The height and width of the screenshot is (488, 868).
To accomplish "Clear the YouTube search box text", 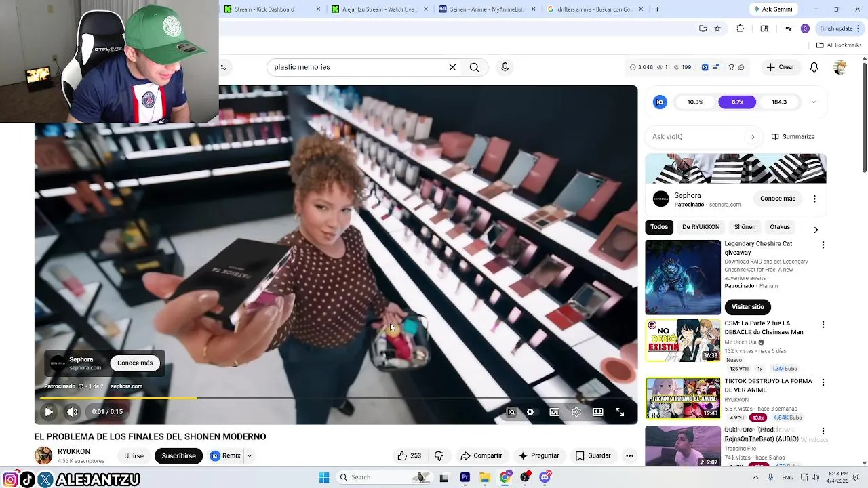I will [452, 67].
